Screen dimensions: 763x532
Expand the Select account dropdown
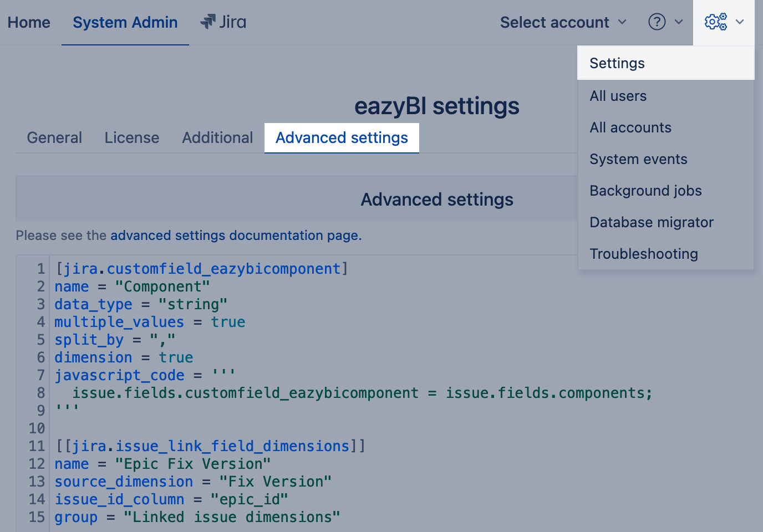pyautogui.click(x=563, y=22)
